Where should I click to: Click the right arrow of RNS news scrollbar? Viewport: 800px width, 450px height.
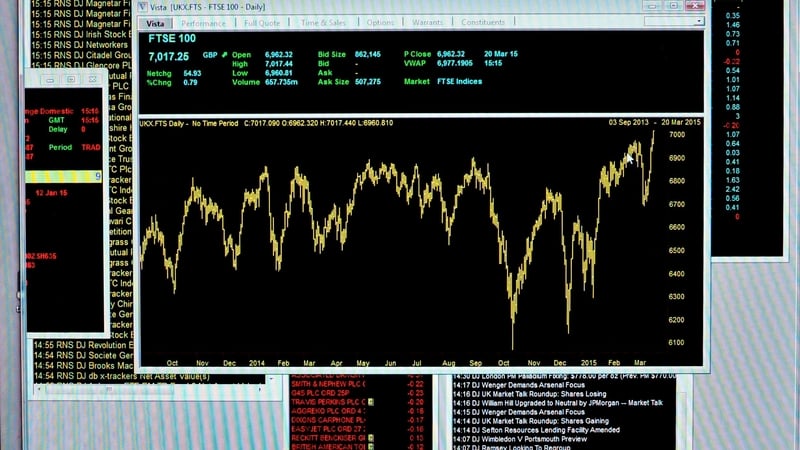260,389
